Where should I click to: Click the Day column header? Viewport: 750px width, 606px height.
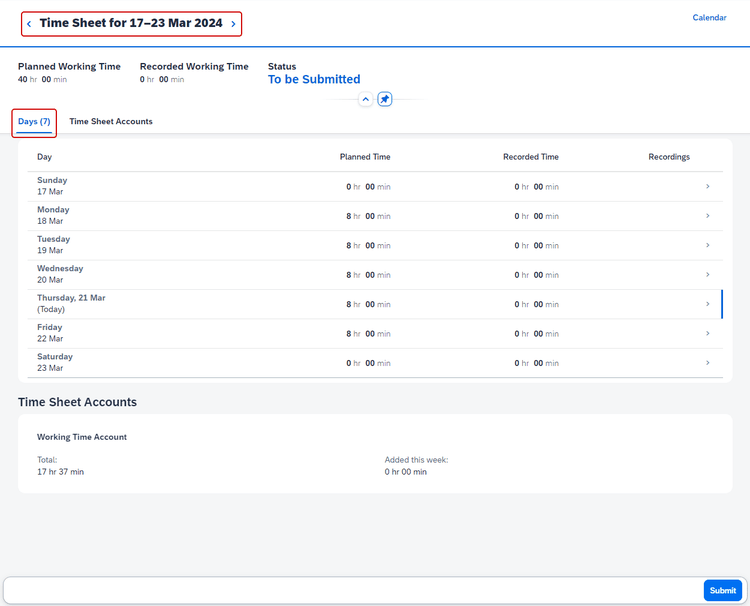[x=44, y=157]
